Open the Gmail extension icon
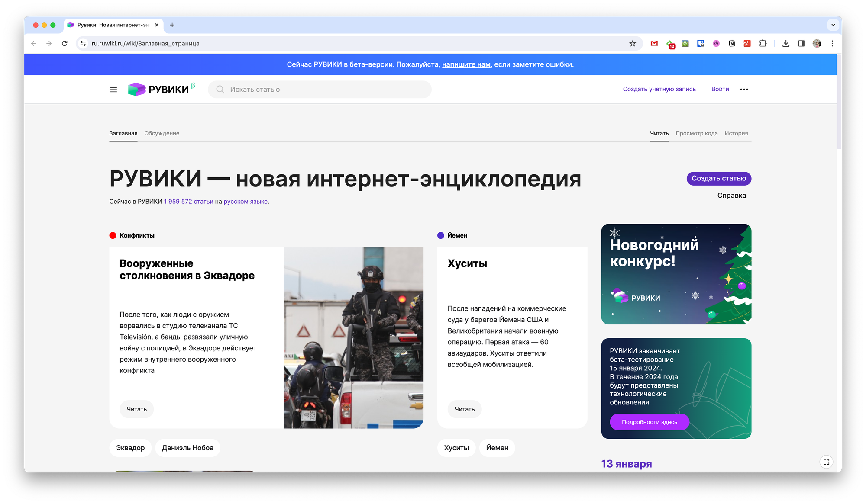Viewport: 866px width, 504px height. coord(654,43)
